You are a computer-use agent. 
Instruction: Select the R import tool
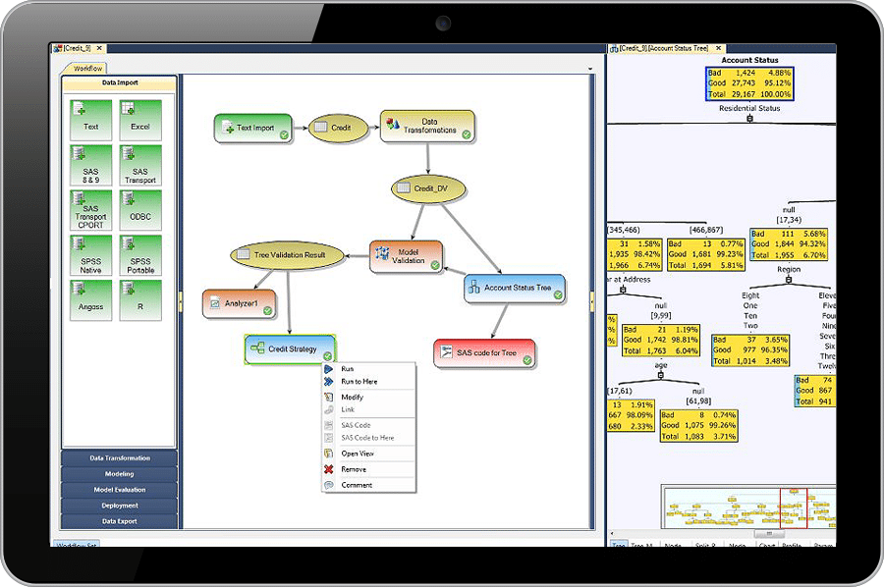click(x=140, y=301)
